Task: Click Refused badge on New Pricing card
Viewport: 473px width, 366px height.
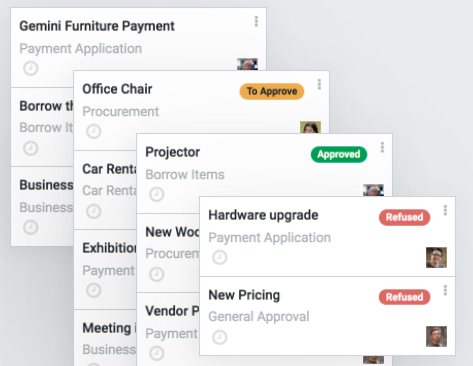Action: pyautogui.click(x=404, y=297)
